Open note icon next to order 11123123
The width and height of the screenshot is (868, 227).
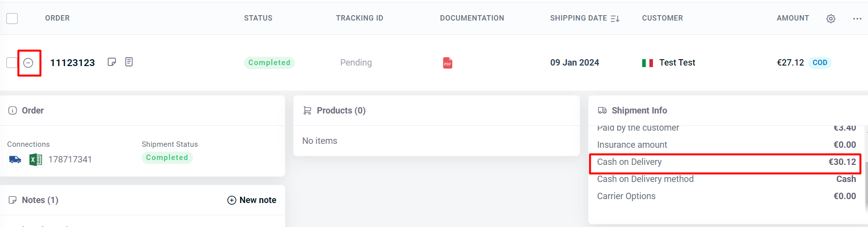pos(112,62)
